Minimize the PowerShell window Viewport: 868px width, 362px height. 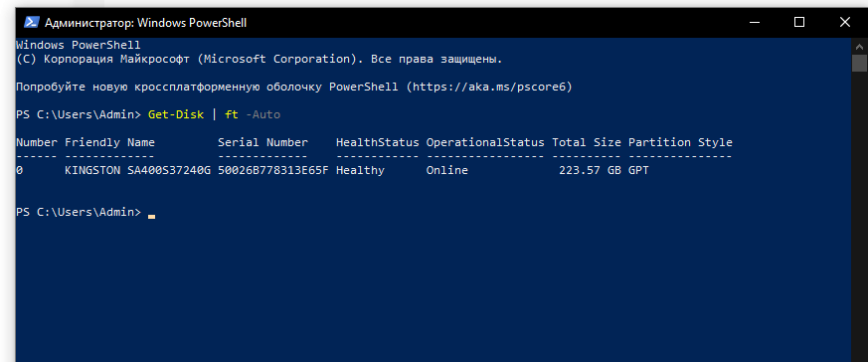pos(754,23)
